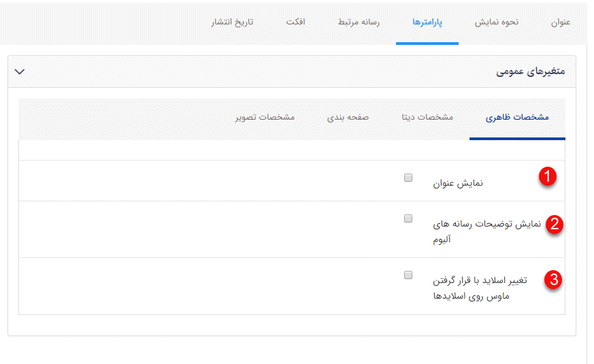Click the 'نمایش عنوان' label text
The width and height of the screenshot is (594, 364).
coord(458,183)
